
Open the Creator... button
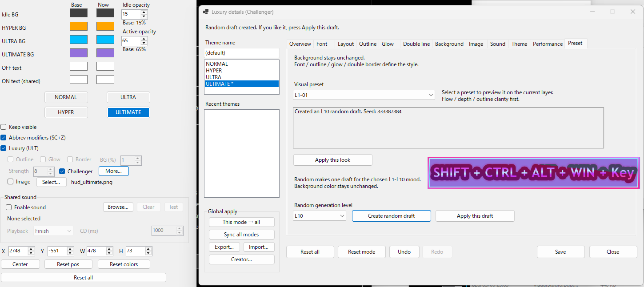click(x=241, y=259)
